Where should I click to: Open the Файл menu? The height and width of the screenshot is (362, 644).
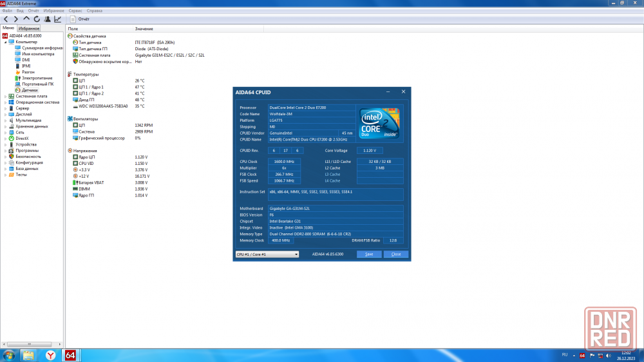pyautogui.click(x=7, y=11)
